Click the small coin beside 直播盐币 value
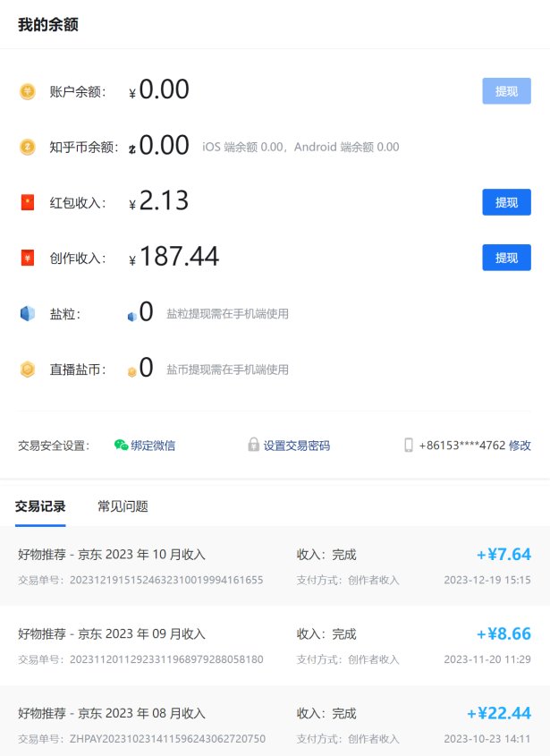Viewport: 550px width, 756px height. [131, 371]
